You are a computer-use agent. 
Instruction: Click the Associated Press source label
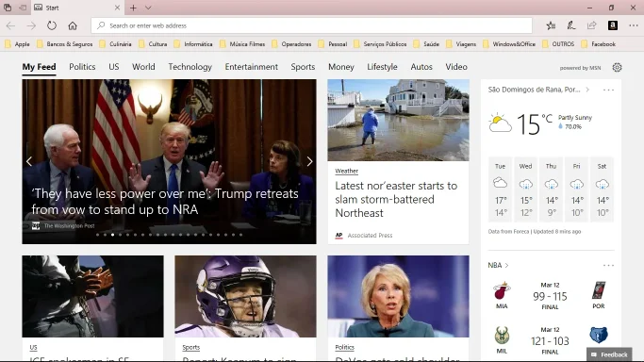(x=370, y=235)
